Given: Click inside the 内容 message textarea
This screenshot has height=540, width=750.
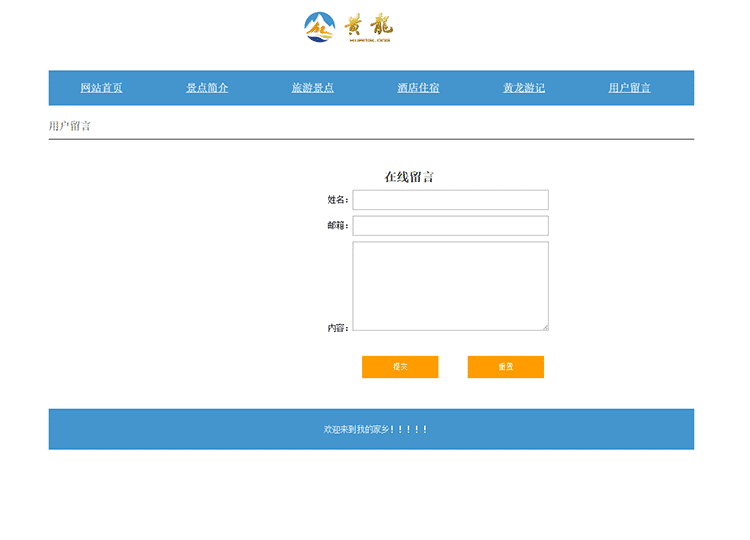Looking at the screenshot, I should [x=450, y=285].
